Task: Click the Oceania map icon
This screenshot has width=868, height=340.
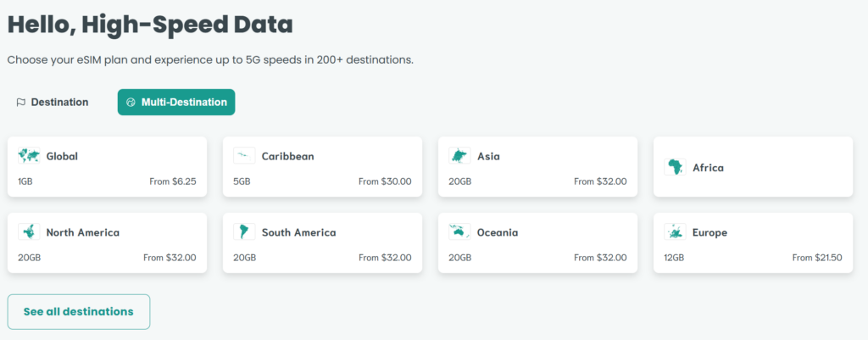Action: point(459,232)
